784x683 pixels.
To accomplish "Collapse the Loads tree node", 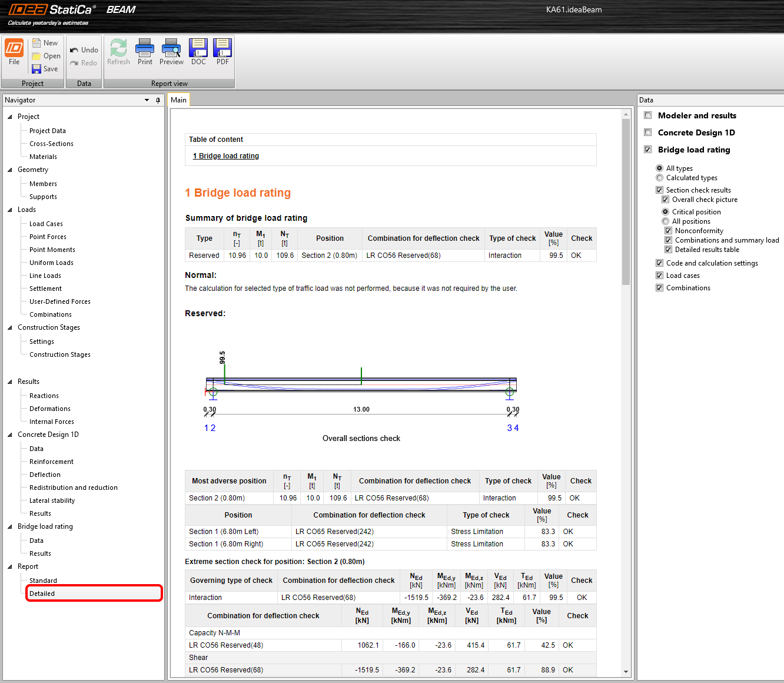I will [x=10, y=210].
